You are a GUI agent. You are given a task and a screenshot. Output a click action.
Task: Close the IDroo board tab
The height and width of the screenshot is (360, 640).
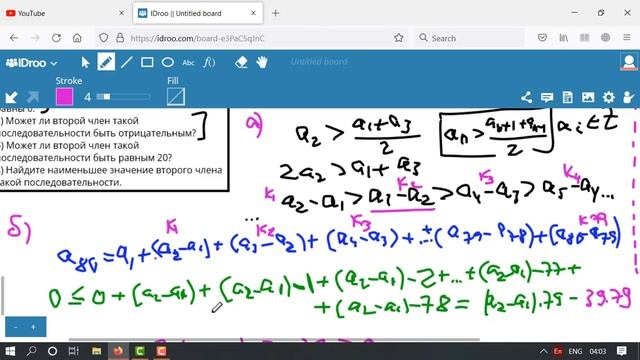253,13
